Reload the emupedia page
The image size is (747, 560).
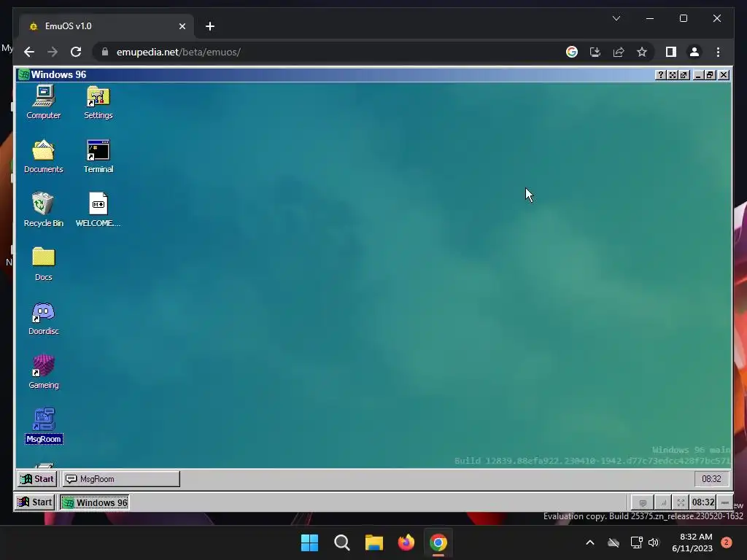(x=76, y=52)
